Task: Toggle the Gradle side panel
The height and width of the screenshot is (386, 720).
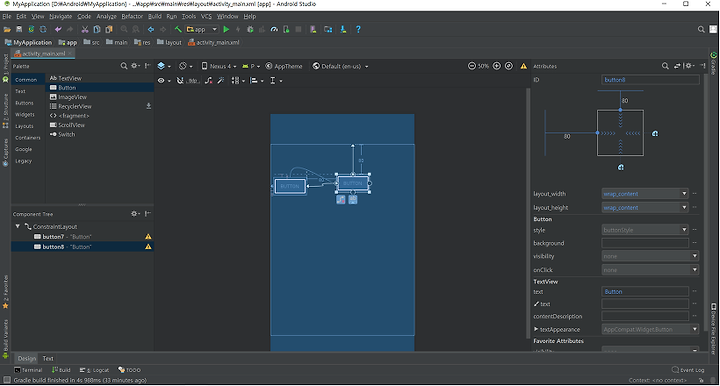Action: tap(714, 64)
